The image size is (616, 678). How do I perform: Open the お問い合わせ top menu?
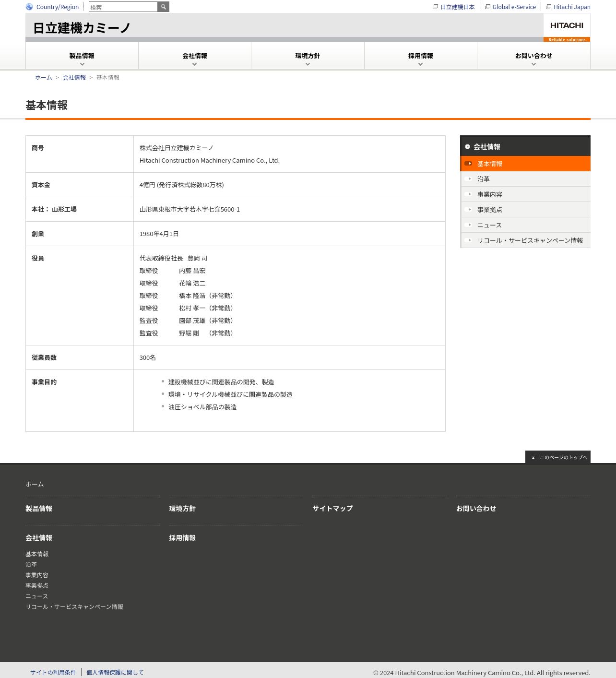[533, 56]
